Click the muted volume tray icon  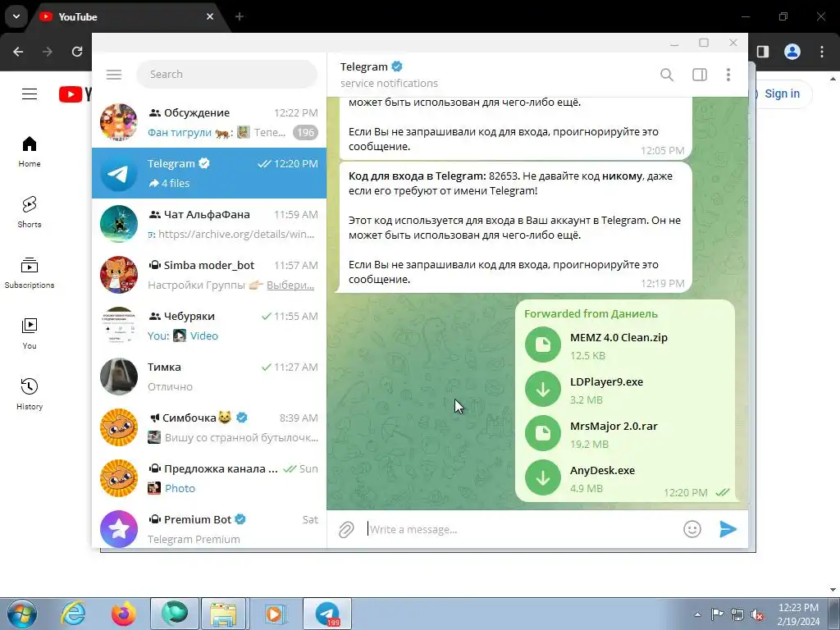point(757,614)
